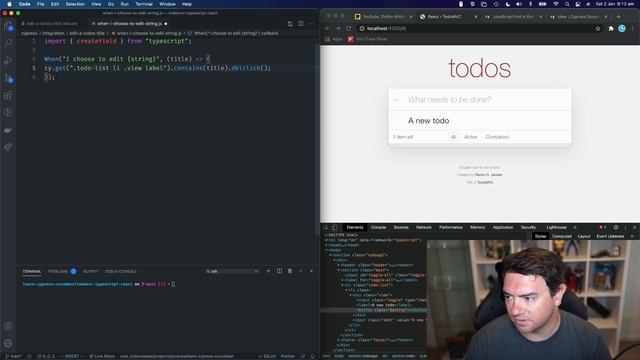The height and width of the screenshot is (360, 640).
Task: Click the 'What needs to be done?' field
Action: click(480, 100)
